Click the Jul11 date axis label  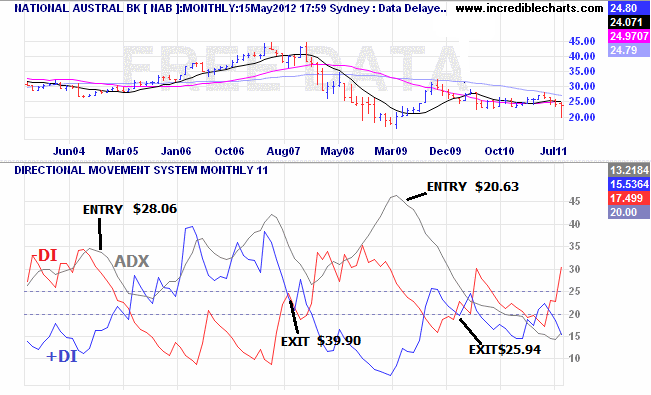pos(553,151)
